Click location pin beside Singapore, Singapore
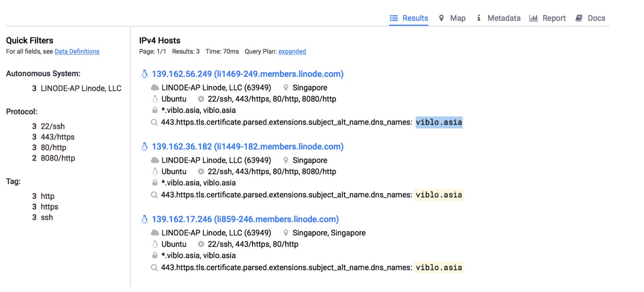Image resolution: width=644 pixels, height=292 pixels. (286, 233)
